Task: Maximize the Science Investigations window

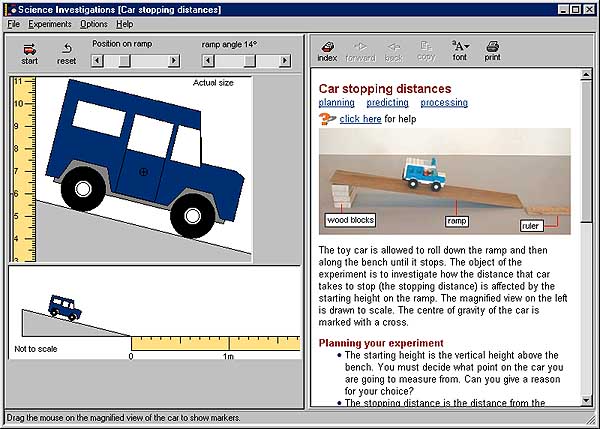Action: point(576,10)
